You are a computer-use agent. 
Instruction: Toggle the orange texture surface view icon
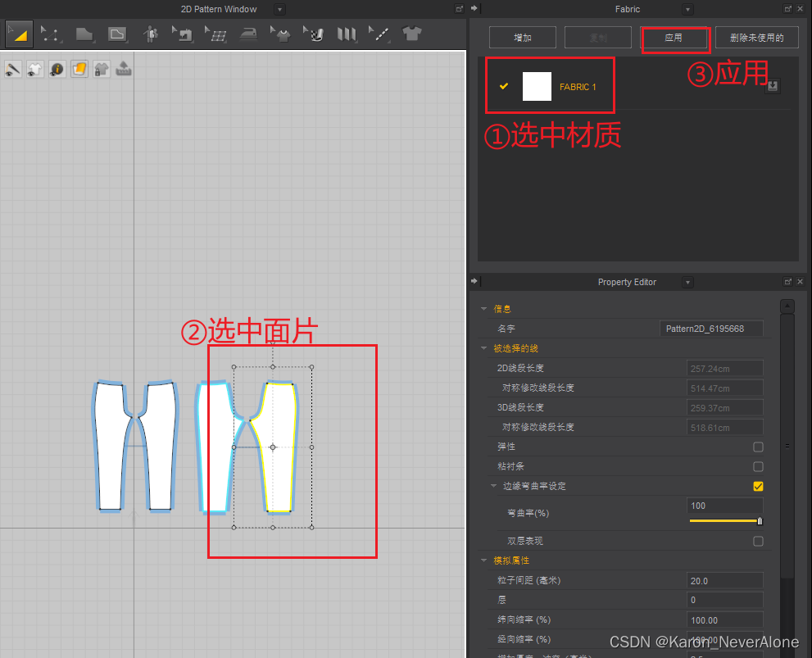79,69
